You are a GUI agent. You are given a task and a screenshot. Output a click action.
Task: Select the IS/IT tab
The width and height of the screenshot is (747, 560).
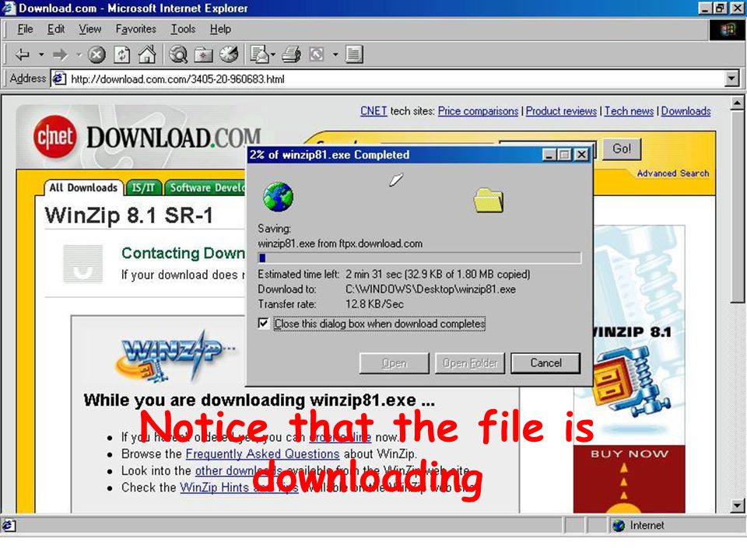pos(143,187)
